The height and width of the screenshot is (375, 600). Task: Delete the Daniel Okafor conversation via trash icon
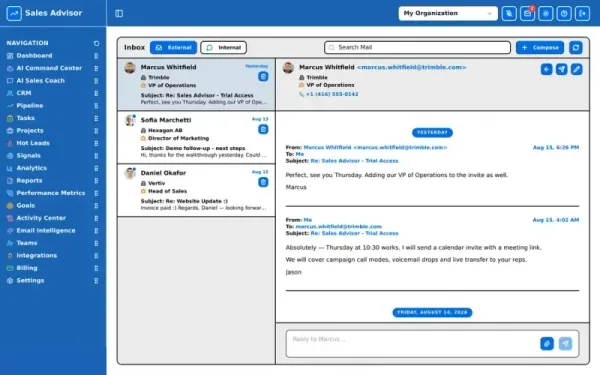263,182
